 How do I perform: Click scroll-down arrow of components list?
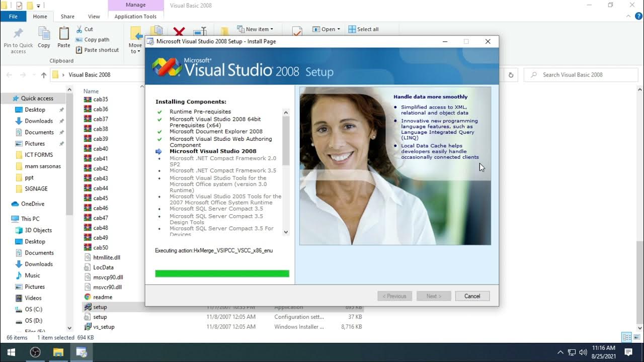tap(286, 232)
